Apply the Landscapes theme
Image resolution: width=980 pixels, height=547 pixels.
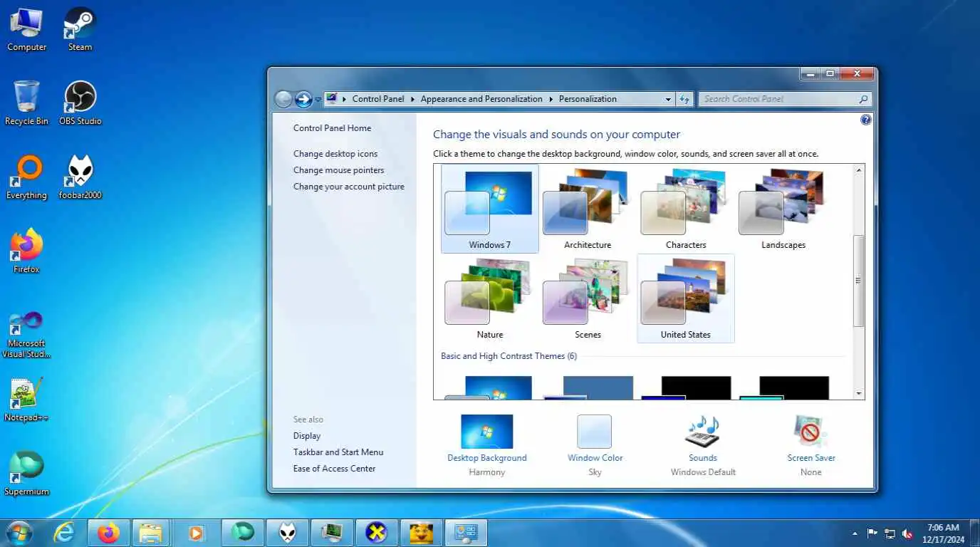click(783, 209)
